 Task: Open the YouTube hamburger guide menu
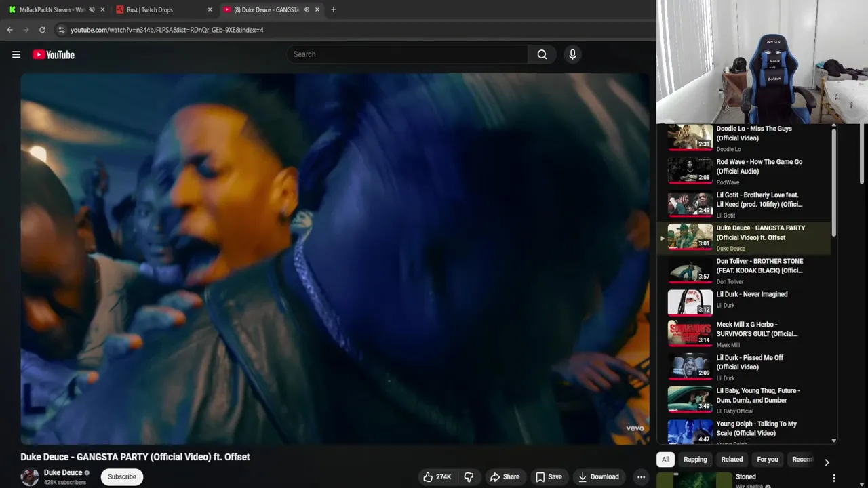click(x=16, y=54)
